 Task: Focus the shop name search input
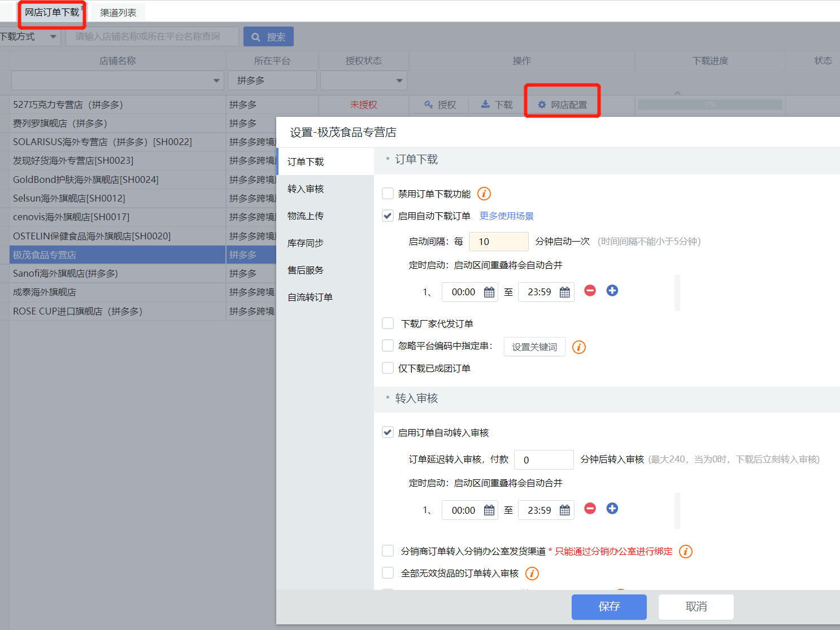(x=152, y=37)
